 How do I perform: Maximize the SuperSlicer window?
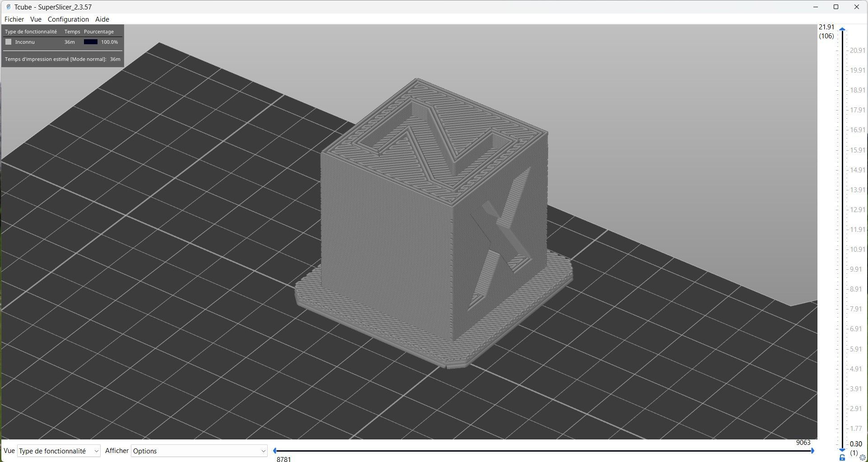836,7
